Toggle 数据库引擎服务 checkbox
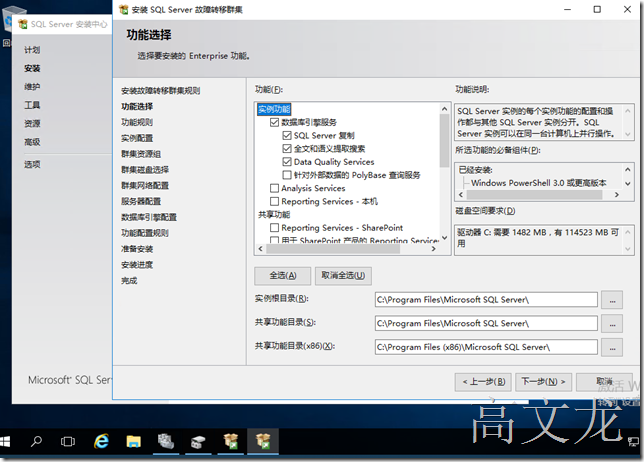Image resolution: width=644 pixels, height=462 pixels. pyautogui.click(x=274, y=122)
